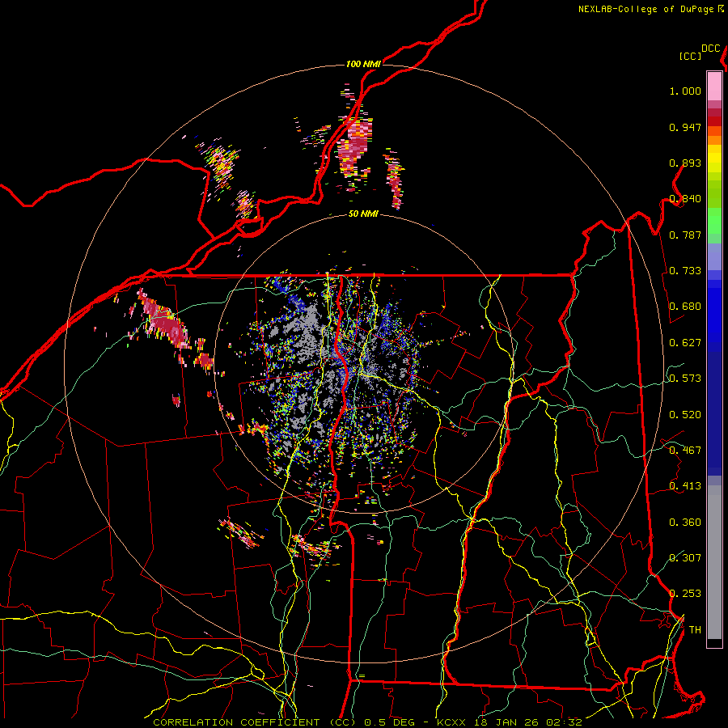Click the 1.000 legend value
The height and width of the screenshot is (728, 728).
[x=685, y=91]
